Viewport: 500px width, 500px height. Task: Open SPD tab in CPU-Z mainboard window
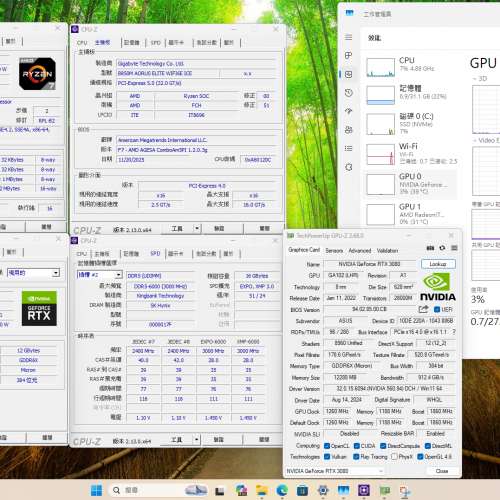155,43
